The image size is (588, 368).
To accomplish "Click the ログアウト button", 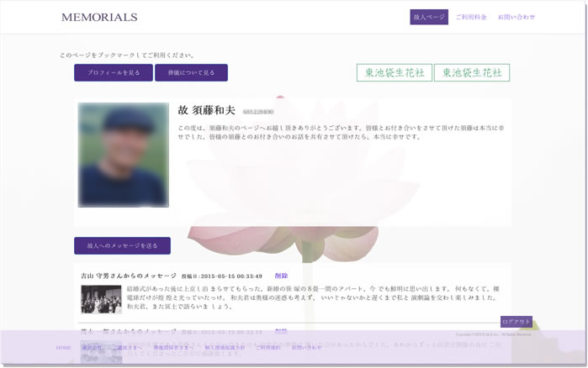I will 516,322.
